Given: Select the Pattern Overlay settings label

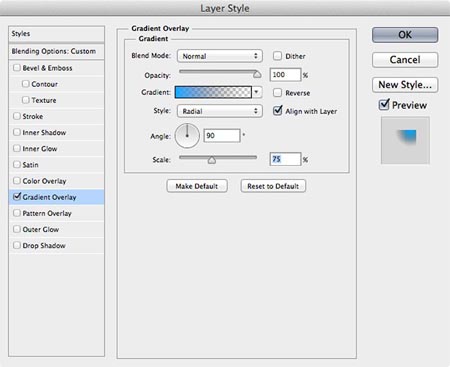Looking at the screenshot, I should tap(47, 213).
